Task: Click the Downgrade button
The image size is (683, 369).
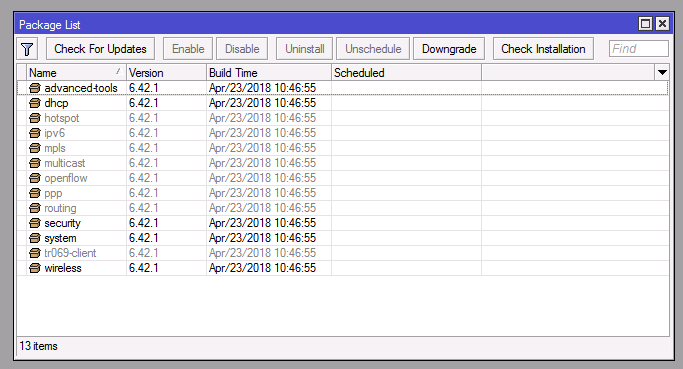Action: 449,49
